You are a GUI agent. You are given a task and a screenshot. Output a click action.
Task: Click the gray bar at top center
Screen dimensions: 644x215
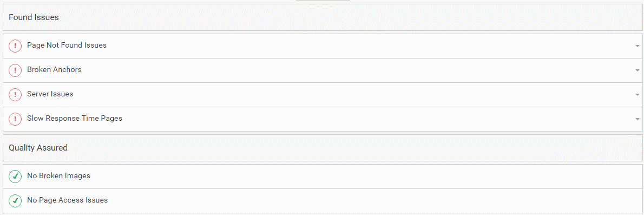pos(323,1)
